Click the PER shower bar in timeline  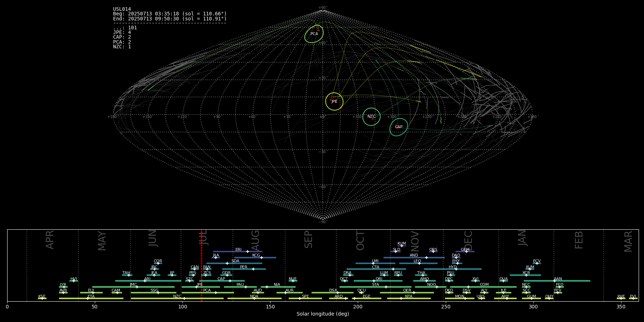click(244, 269)
